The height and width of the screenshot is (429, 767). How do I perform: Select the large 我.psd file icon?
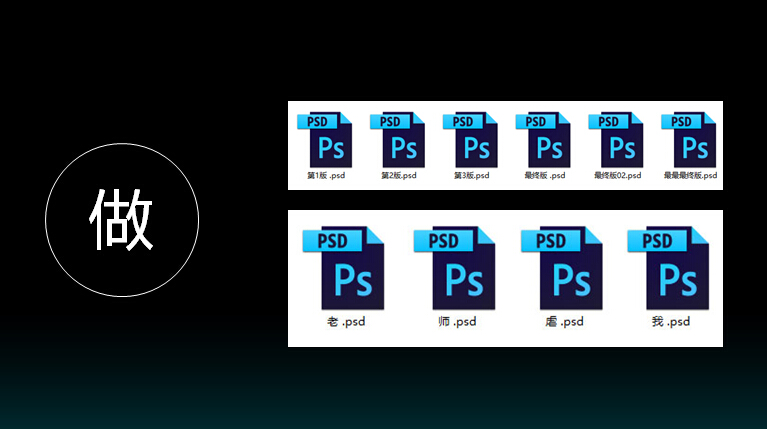(669, 268)
